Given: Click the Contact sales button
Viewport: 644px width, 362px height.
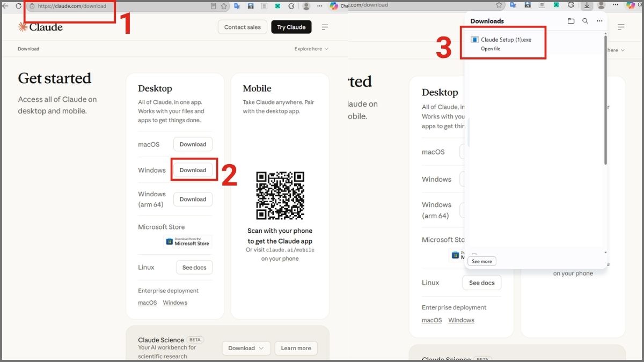Looking at the screenshot, I should pyautogui.click(x=243, y=27).
